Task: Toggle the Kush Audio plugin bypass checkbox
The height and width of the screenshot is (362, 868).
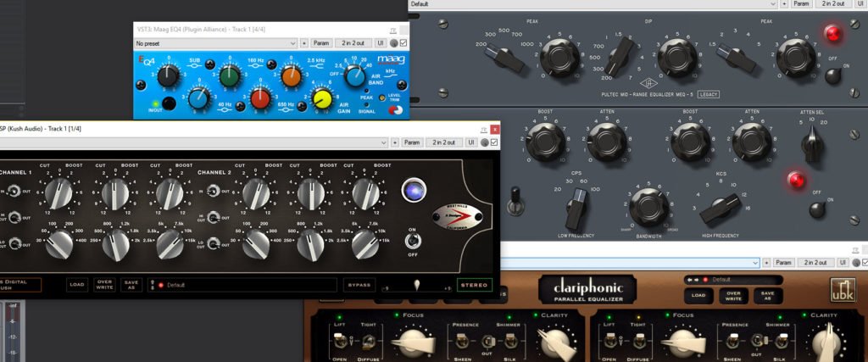Action: (494, 142)
